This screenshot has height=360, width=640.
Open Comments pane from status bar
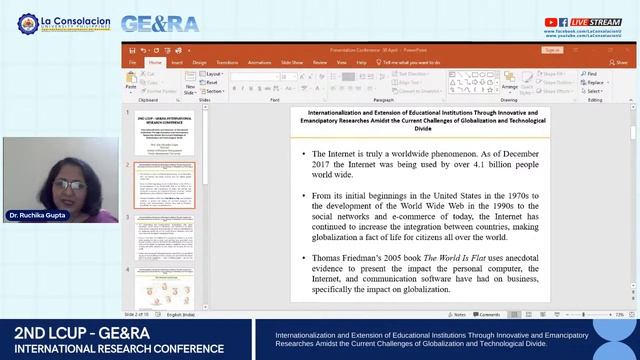487,315
